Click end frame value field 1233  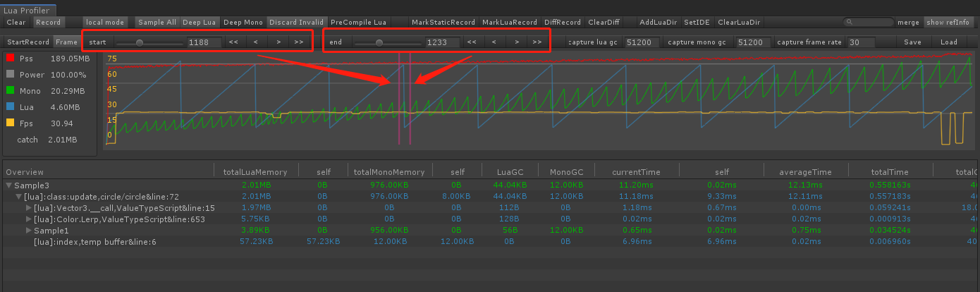[441, 42]
